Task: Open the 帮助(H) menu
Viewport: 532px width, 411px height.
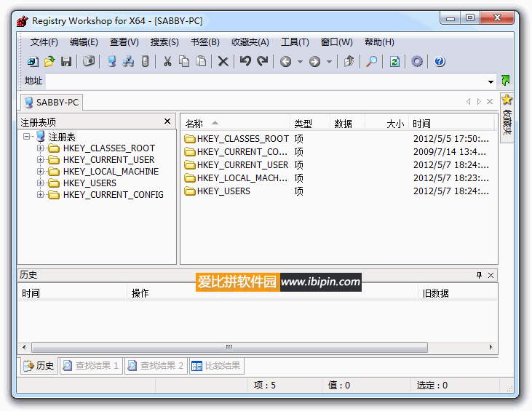Action: (x=379, y=42)
